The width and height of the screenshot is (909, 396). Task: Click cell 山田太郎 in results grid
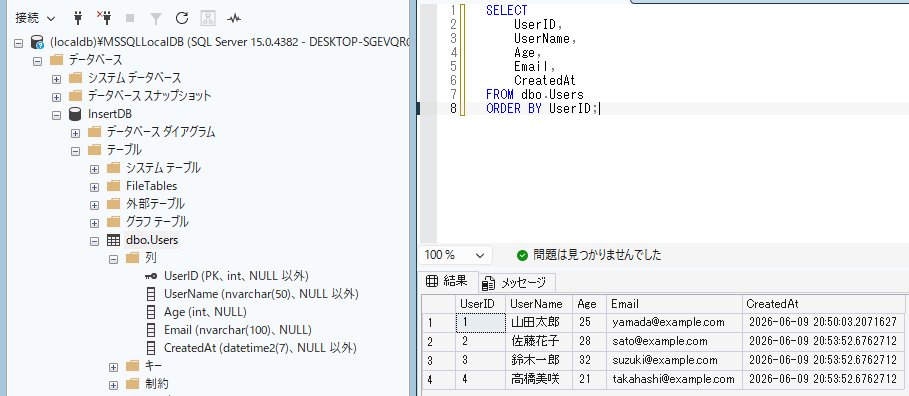[539, 322]
